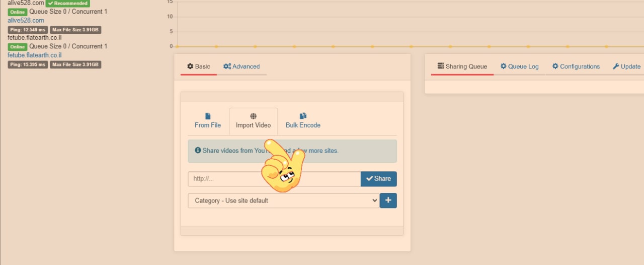Screen dimensions: 644x265
Task: Click the Ping 12.549 ms badge
Action: click(x=28, y=30)
